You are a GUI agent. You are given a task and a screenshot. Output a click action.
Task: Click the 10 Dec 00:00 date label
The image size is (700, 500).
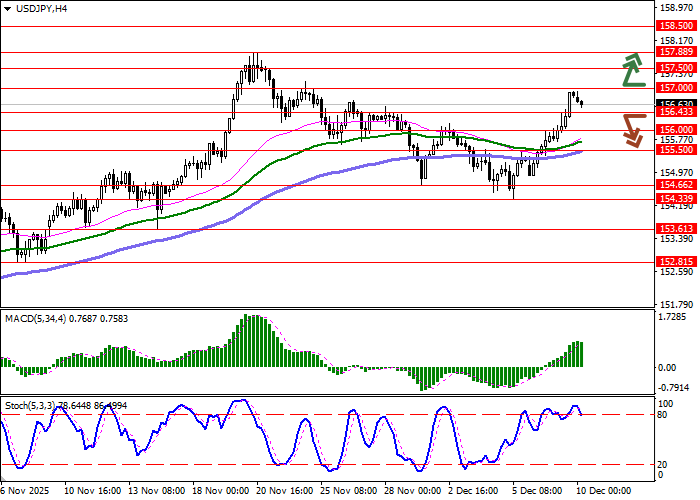click(x=603, y=492)
